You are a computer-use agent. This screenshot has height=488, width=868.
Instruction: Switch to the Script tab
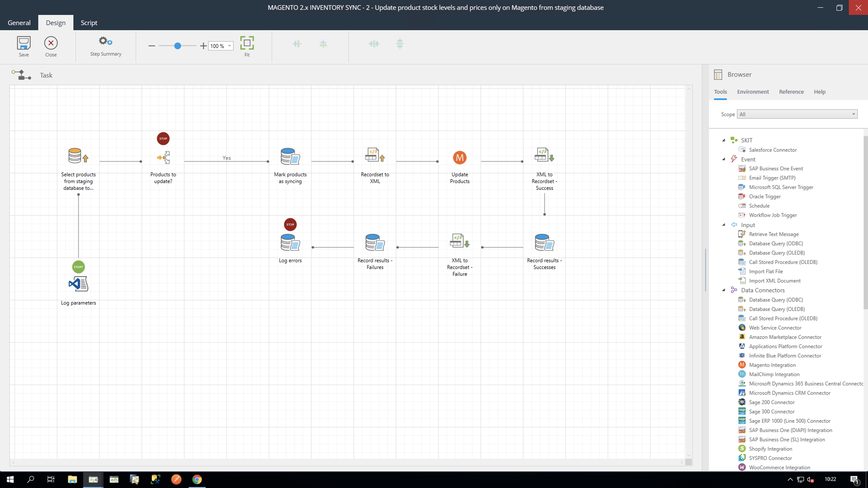(x=89, y=23)
